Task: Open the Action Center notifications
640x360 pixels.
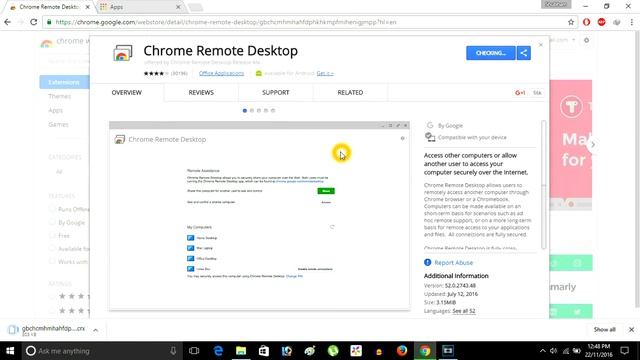Action: point(624,351)
